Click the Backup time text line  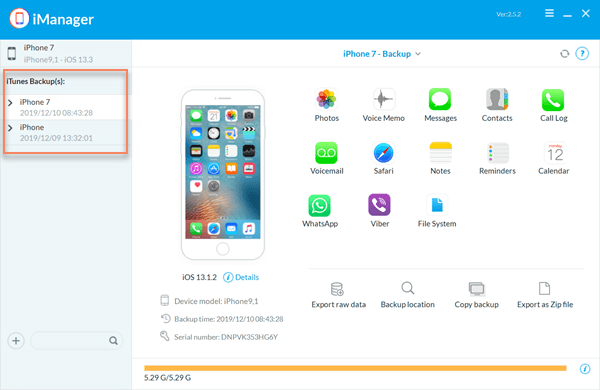tap(228, 319)
